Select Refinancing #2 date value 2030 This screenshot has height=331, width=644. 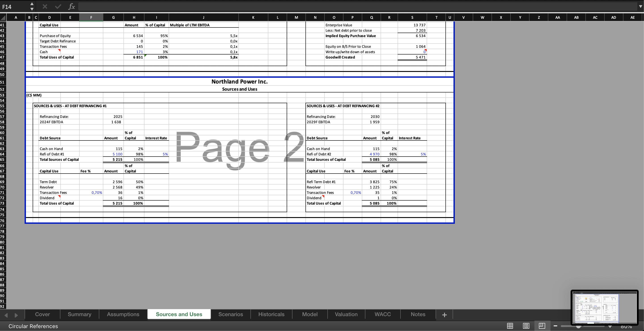click(x=375, y=117)
